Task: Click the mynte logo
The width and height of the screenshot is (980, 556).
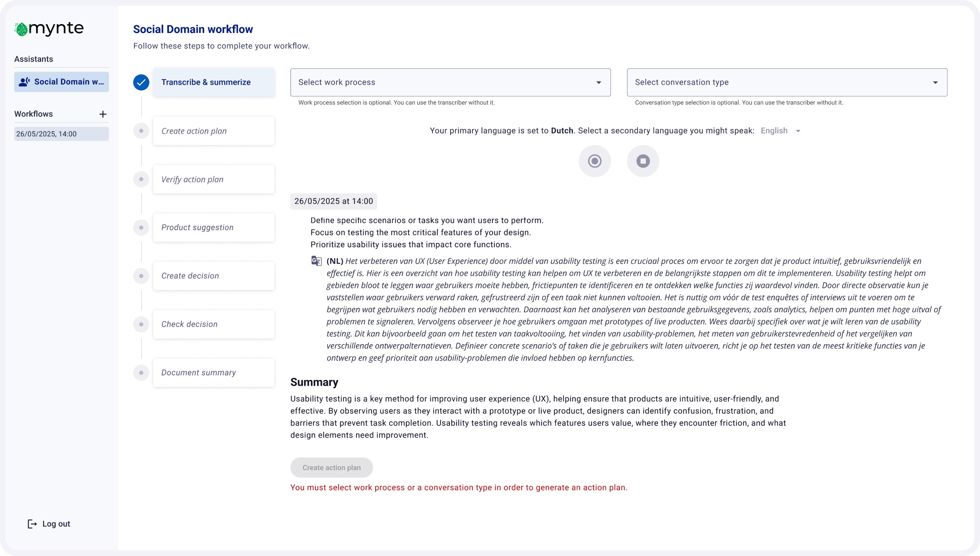Action: [x=49, y=29]
